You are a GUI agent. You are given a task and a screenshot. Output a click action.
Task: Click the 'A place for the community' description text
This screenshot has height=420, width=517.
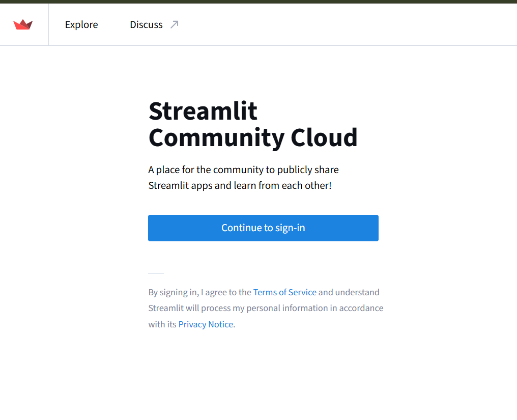pos(243,178)
